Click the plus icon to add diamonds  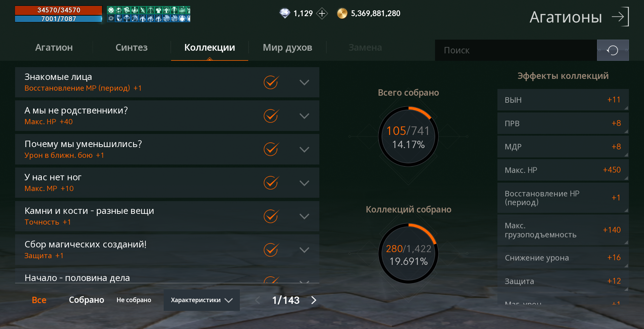pos(322,13)
